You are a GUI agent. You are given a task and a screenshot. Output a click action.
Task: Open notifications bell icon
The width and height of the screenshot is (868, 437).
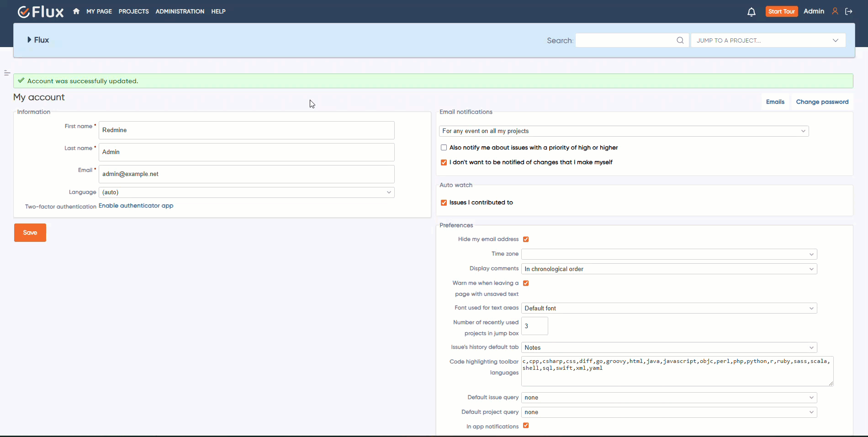751,12
